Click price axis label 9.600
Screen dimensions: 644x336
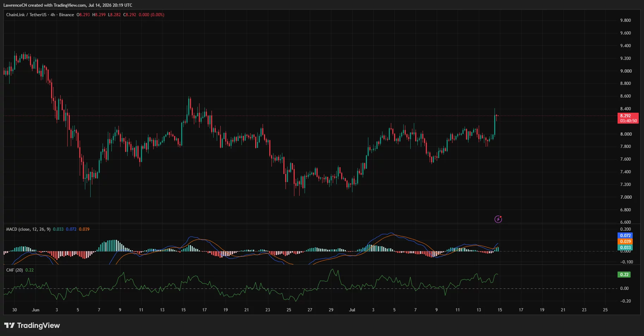tap(626, 33)
